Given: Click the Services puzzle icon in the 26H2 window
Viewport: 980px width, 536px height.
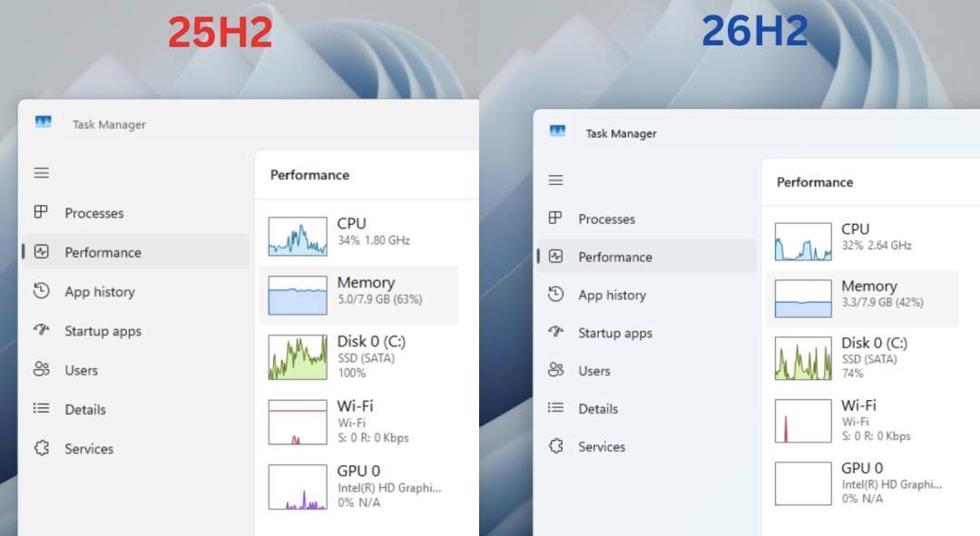Looking at the screenshot, I should coord(556,446).
